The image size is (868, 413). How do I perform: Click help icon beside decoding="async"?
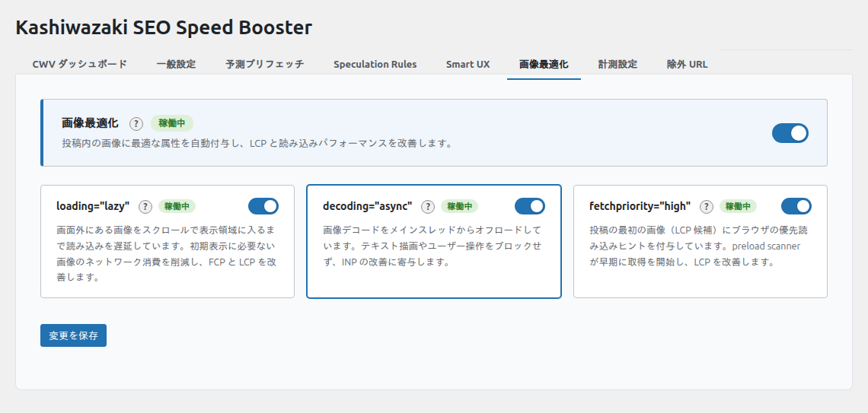pyautogui.click(x=428, y=207)
